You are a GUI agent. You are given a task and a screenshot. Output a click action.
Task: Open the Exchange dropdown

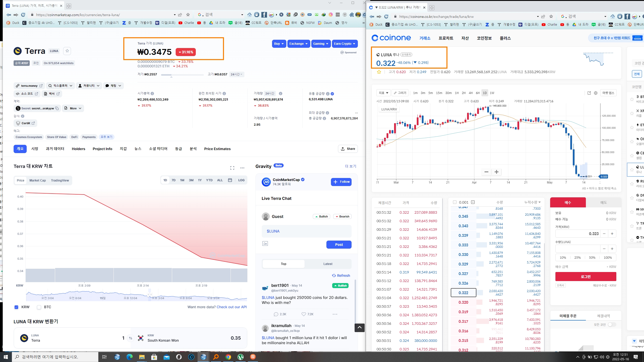pyautogui.click(x=298, y=44)
